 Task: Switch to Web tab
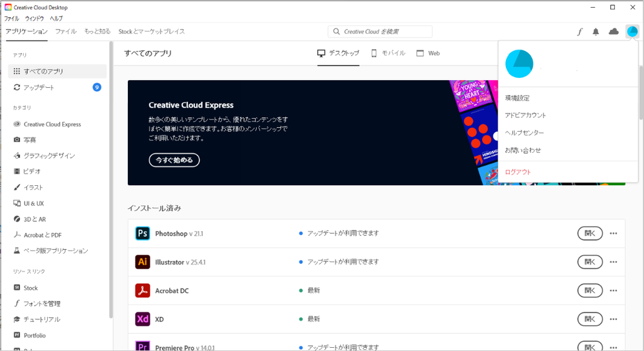coord(428,54)
